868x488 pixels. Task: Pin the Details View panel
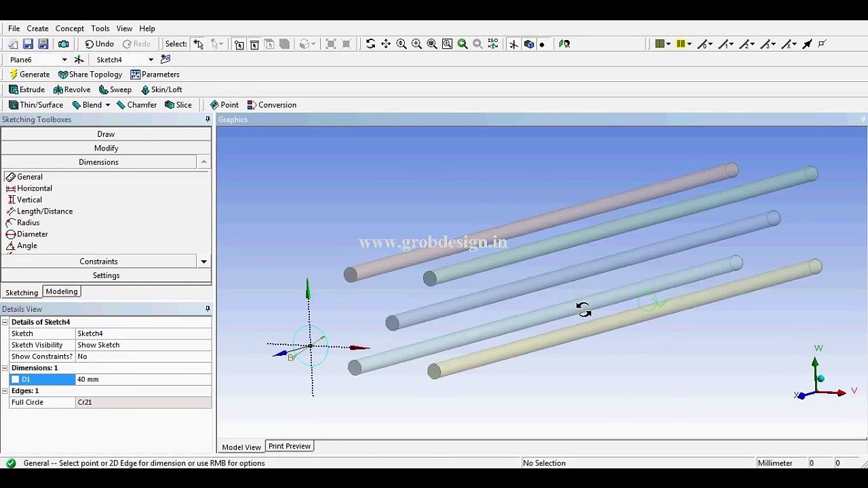(208, 309)
